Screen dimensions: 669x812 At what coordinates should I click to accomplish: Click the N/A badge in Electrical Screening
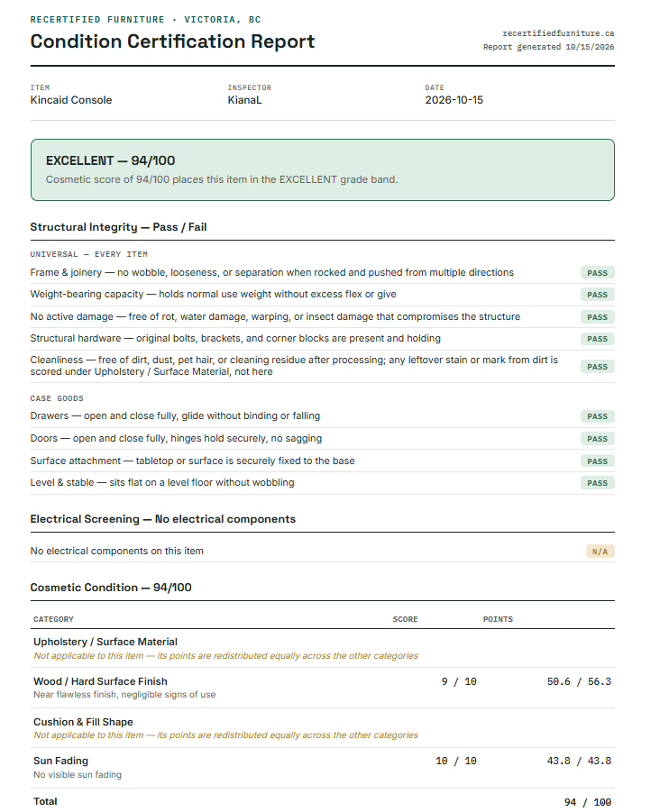coord(600,552)
